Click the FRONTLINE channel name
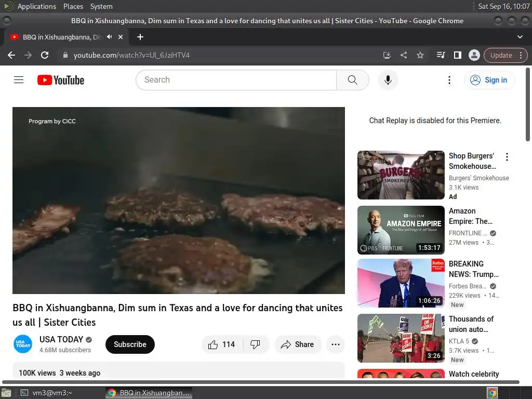This screenshot has height=399, width=532. (x=468, y=233)
